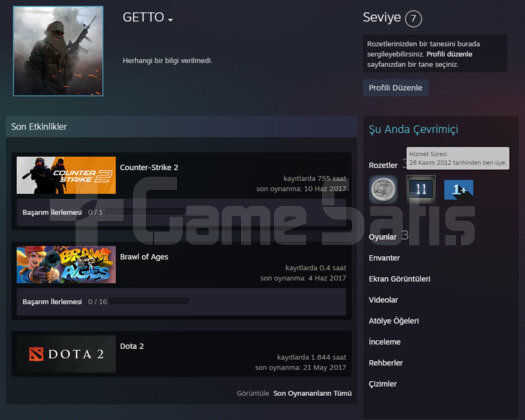This screenshot has width=525, height=420.
Task: Click the blue 1+ game collector badge
Action: click(x=458, y=190)
